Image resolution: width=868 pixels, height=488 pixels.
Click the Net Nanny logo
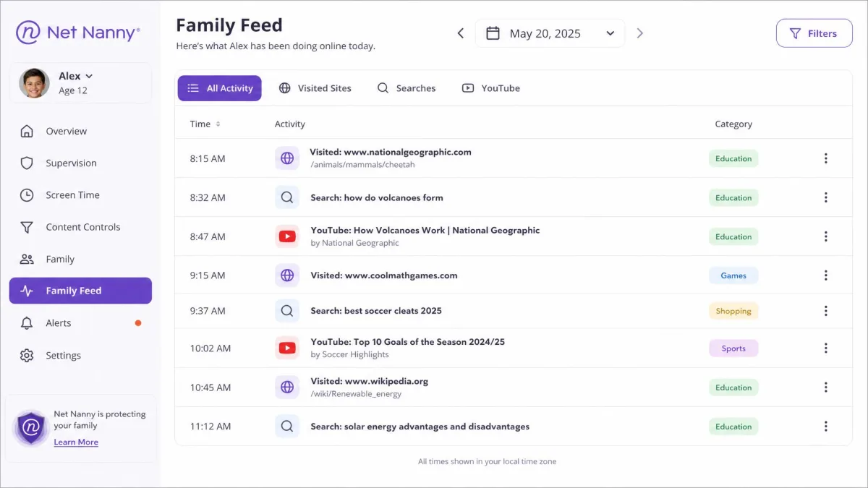78,33
